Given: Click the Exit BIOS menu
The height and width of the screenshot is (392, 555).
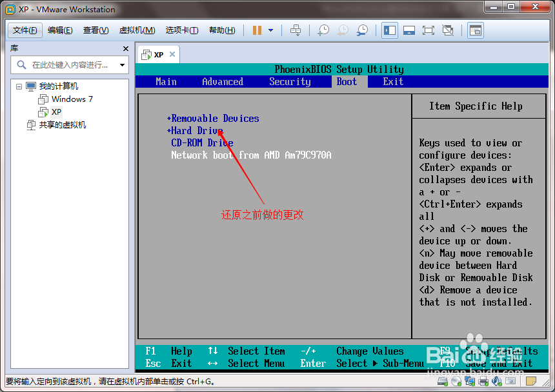Looking at the screenshot, I should 393,82.
